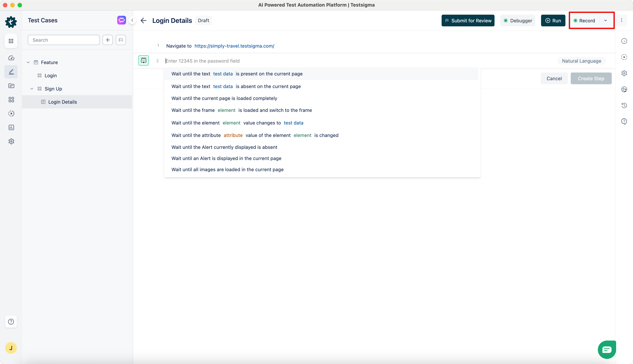The width and height of the screenshot is (633, 364).
Task: Open the Test Data folder icon in sidebar
Action: pyautogui.click(x=11, y=86)
